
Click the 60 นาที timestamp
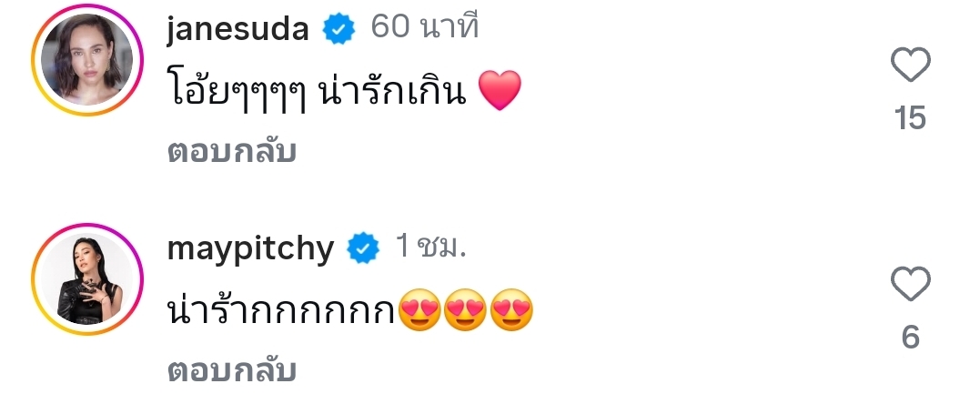pyautogui.click(x=424, y=28)
